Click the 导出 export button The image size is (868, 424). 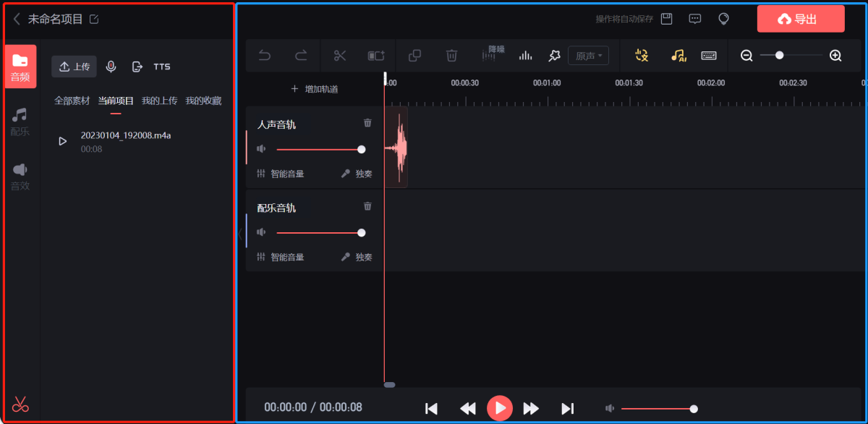801,20
